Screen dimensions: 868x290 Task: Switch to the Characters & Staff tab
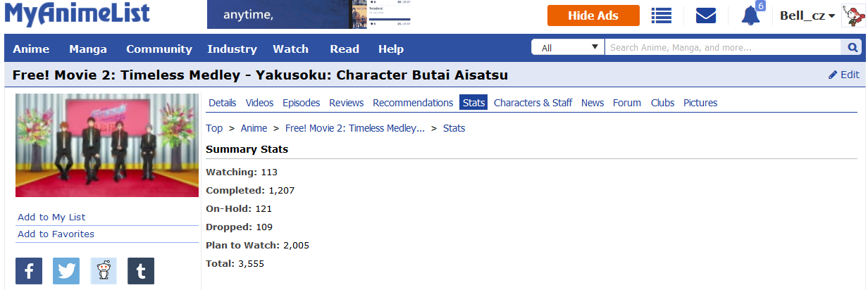click(x=533, y=103)
